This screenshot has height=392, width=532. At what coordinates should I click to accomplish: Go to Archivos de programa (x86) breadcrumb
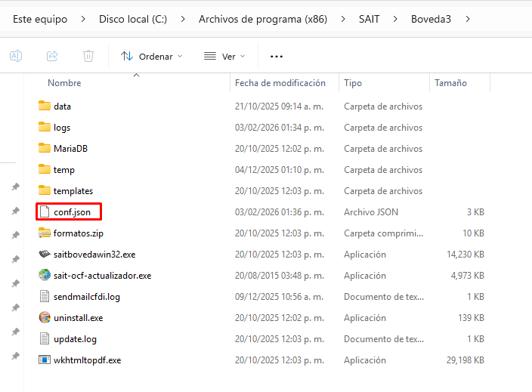263,18
